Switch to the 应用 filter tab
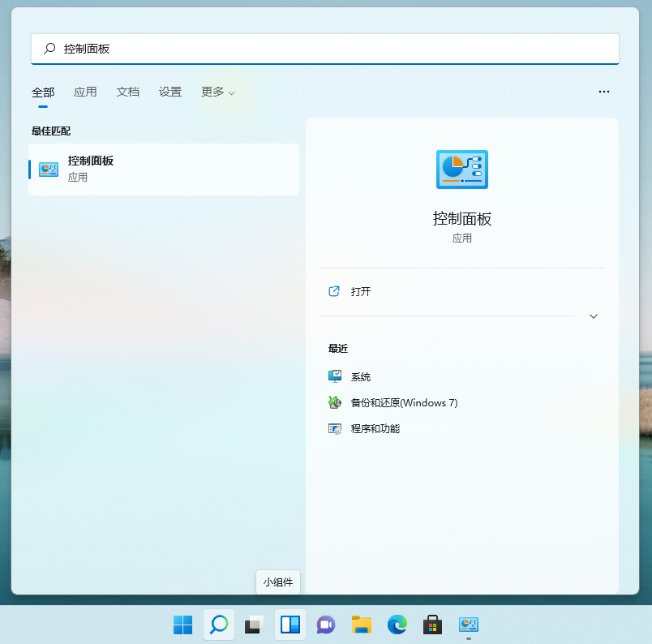This screenshot has height=644, width=652. click(85, 92)
